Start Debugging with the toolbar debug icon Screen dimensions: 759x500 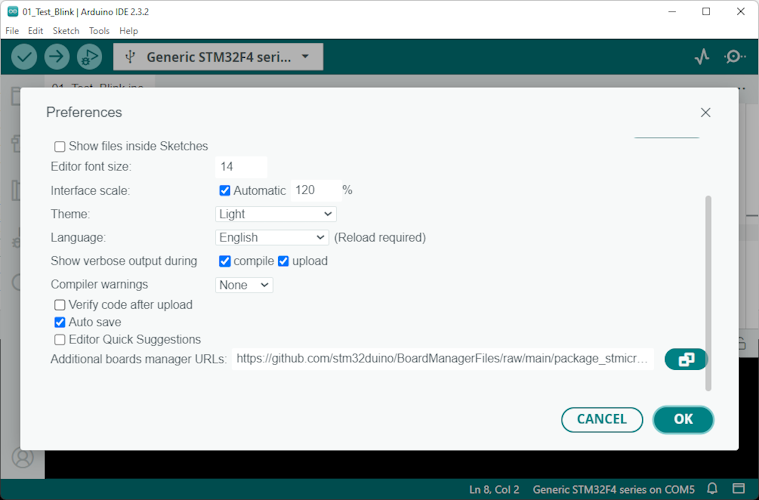pyautogui.click(x=89, y=57)
